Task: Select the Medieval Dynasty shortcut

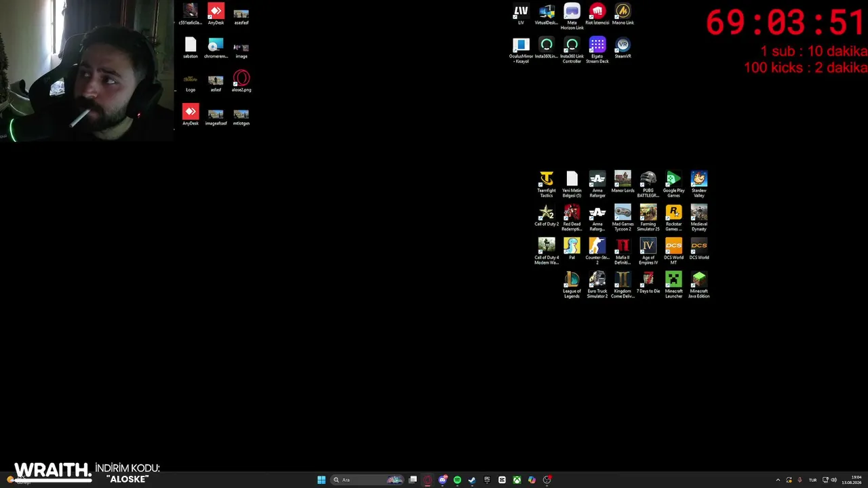Action: [x=699, y=218]
